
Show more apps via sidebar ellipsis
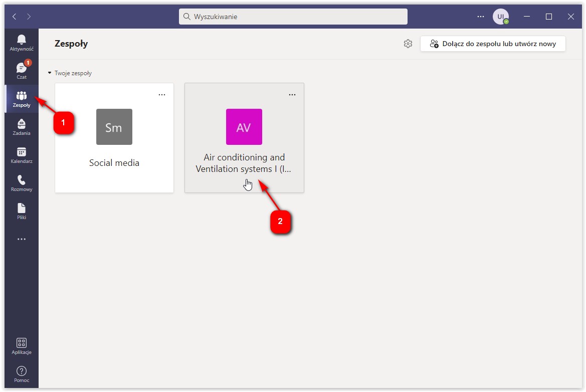point(21,239)
